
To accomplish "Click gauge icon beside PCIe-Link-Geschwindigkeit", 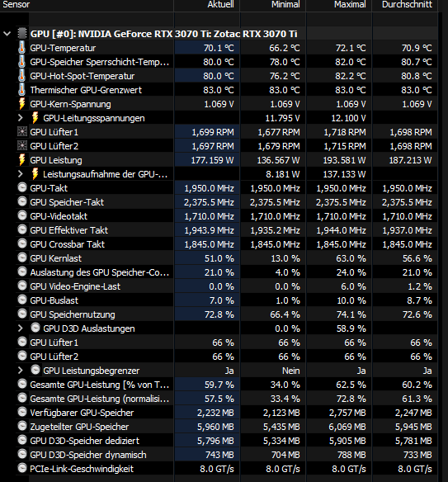I will [22, 468].
